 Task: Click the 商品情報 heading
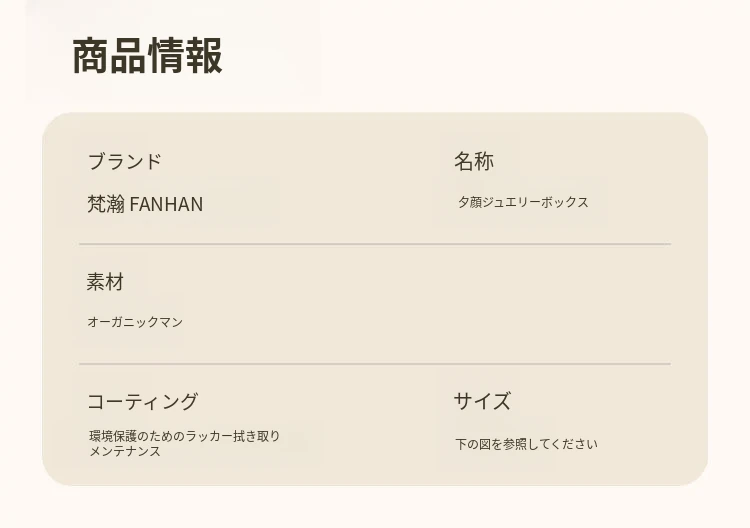click(x=147, y=56)
